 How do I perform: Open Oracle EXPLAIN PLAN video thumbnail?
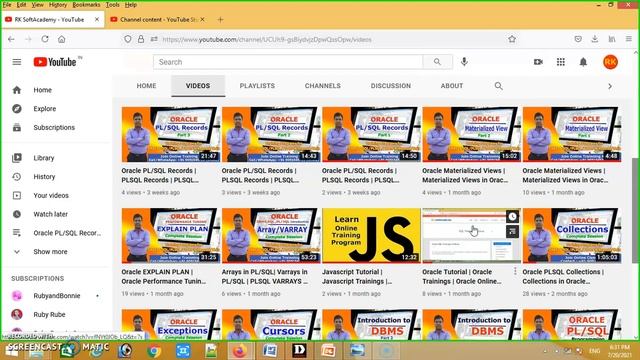pos(171,236)
